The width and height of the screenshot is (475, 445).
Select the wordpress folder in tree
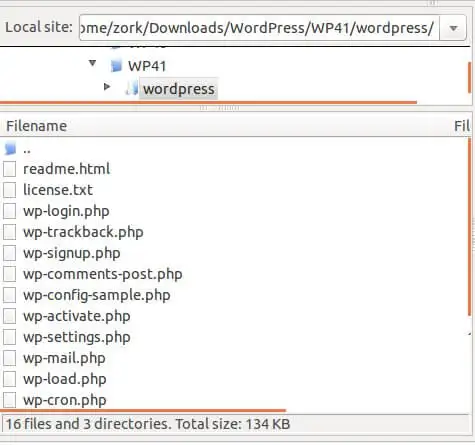point(179,89)
